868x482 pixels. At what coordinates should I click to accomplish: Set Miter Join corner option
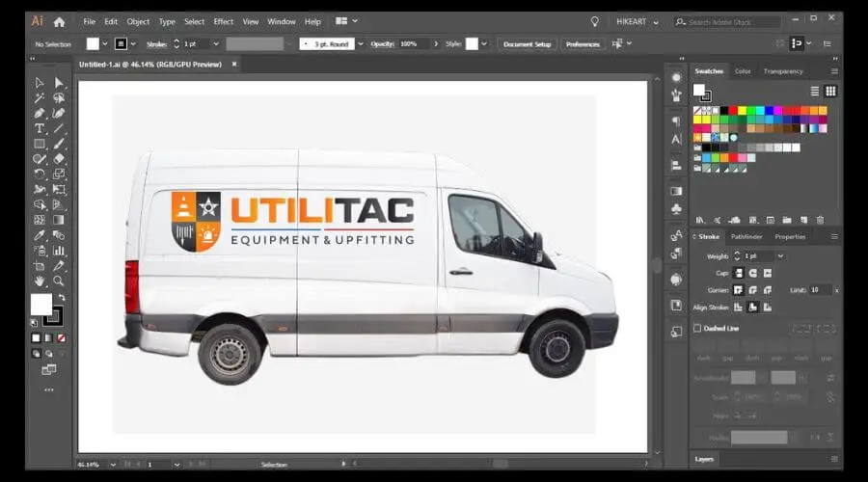point(739,290)
